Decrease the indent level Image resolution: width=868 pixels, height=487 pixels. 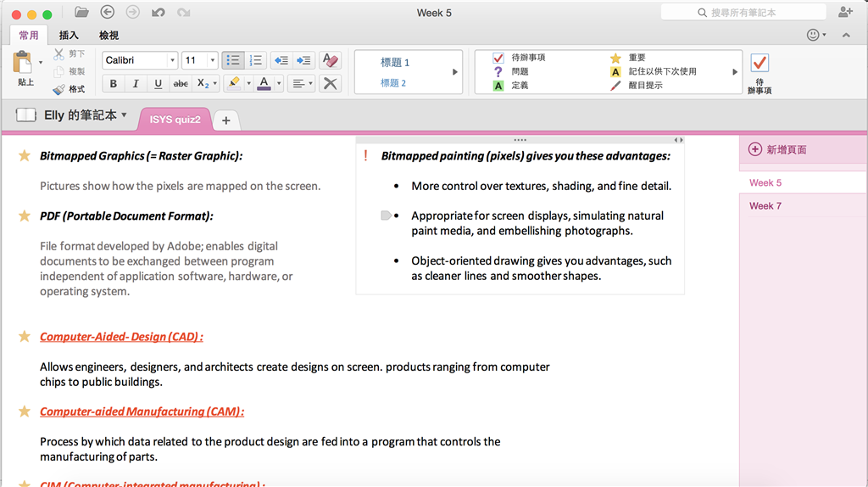[281, 60]
